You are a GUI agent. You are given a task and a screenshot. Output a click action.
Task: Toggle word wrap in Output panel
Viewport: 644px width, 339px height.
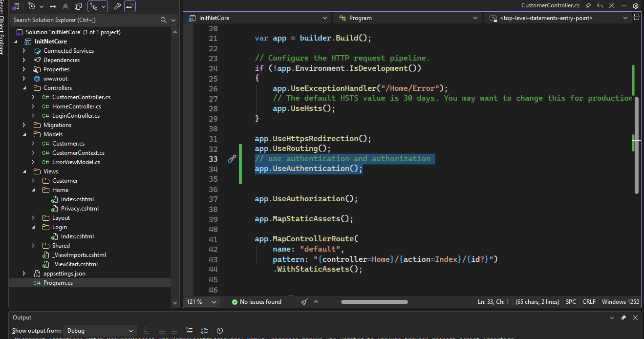pos(205,331)
